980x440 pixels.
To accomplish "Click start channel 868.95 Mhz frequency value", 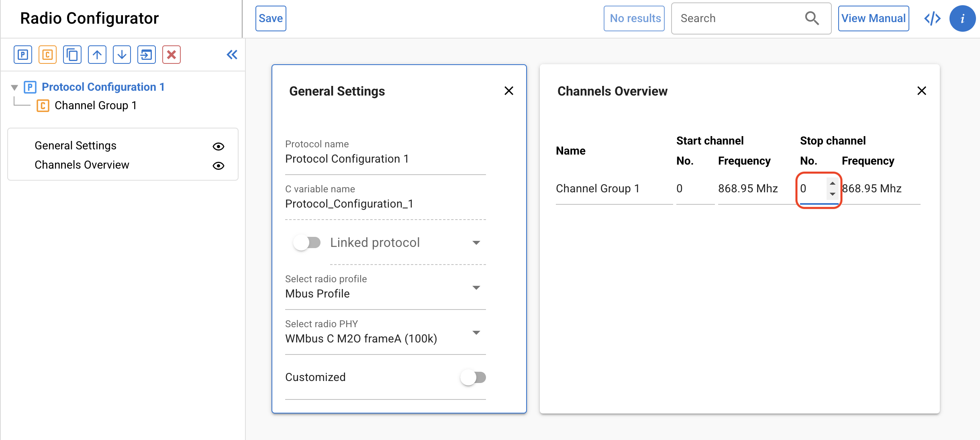I will coord(748,189).
